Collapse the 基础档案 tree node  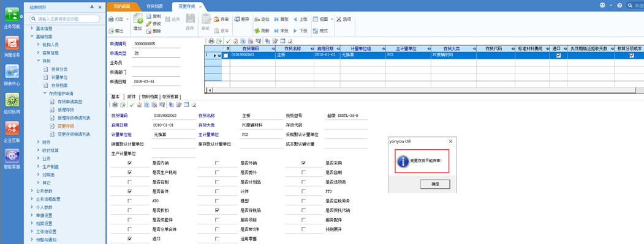tap(32, 37)
